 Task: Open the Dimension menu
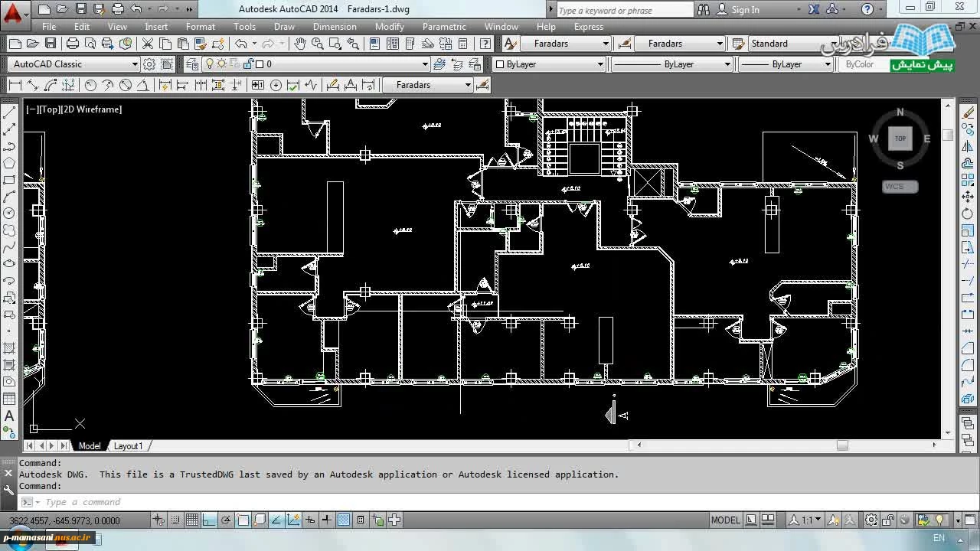tap(335, 26)
